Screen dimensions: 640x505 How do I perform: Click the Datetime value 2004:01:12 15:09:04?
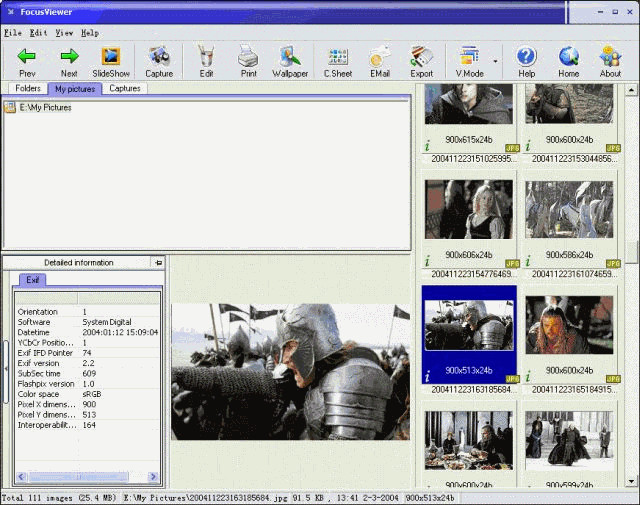[120, 332]
